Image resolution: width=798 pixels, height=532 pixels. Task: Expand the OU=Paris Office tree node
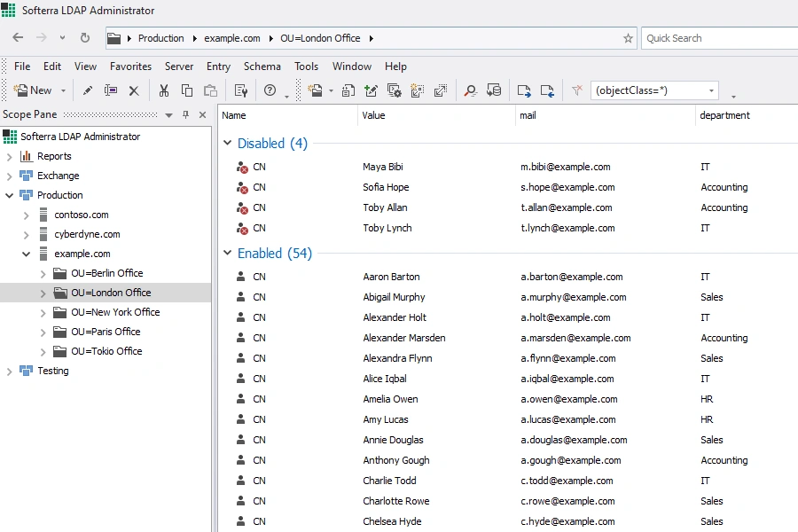pyautogui.click(x=43, y=332)
